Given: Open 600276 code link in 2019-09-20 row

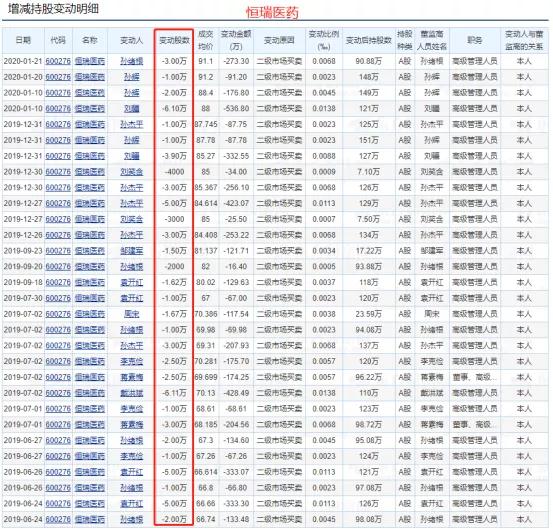Looking at the screenshot, I should [58, 267].
